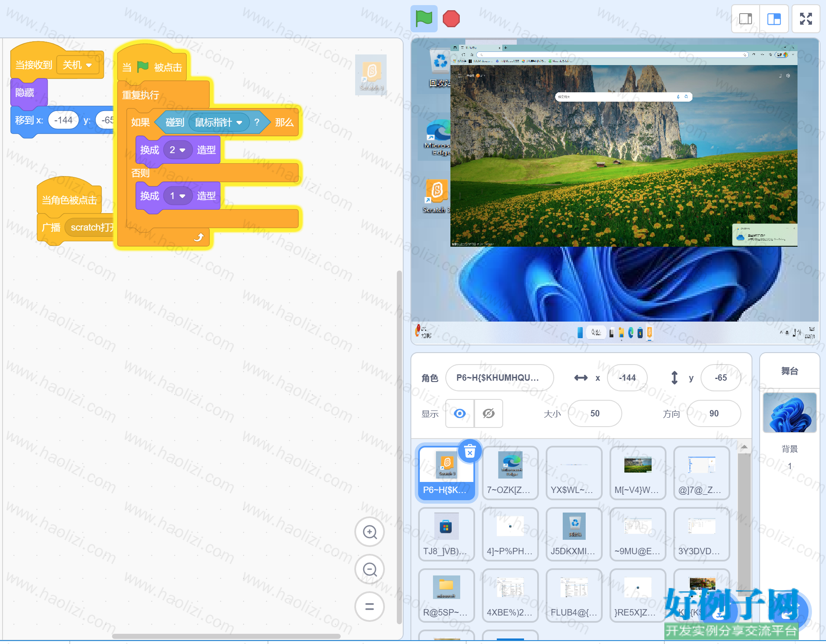Open the 关机 message dropdown

[x=77, y=65]
